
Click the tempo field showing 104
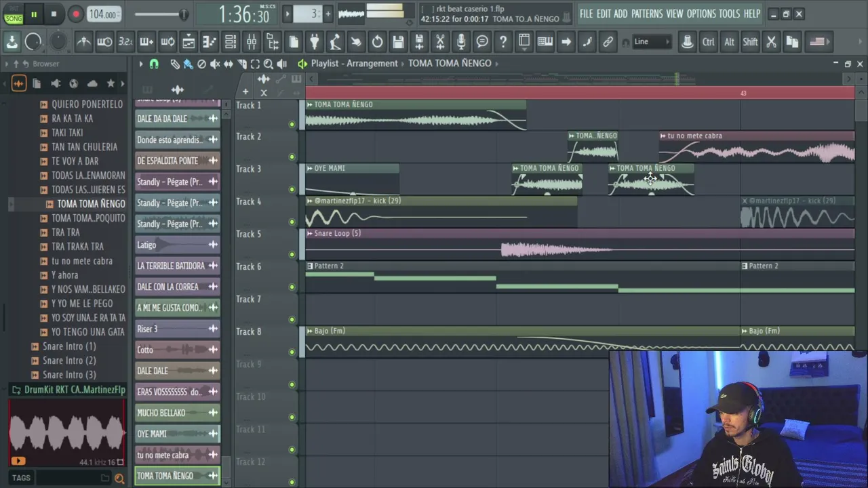coord(104,14)
